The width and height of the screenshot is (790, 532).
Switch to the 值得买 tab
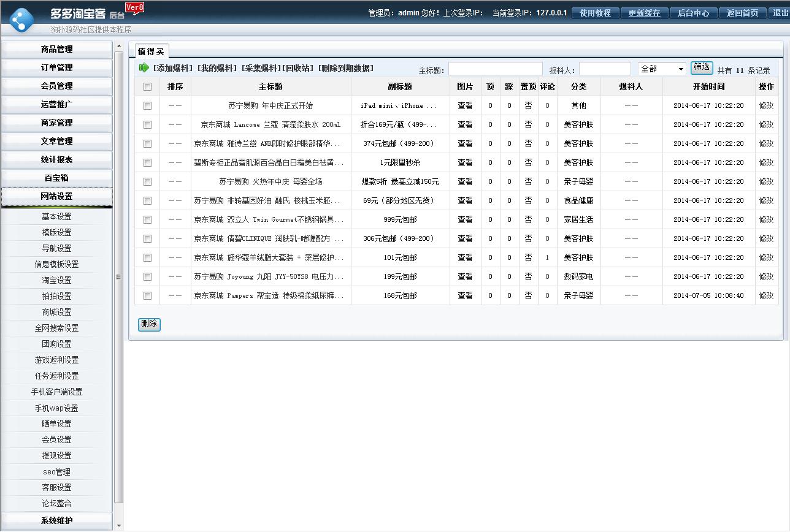151,52
